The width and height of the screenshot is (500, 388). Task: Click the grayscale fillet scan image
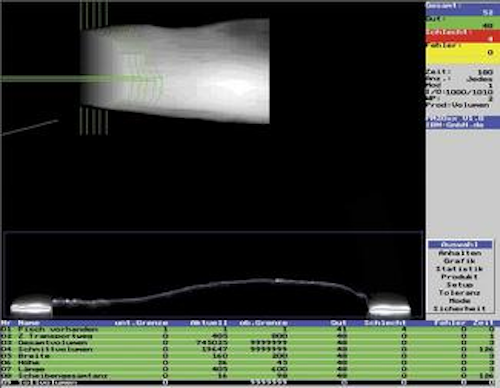click(x=175, y=71)
